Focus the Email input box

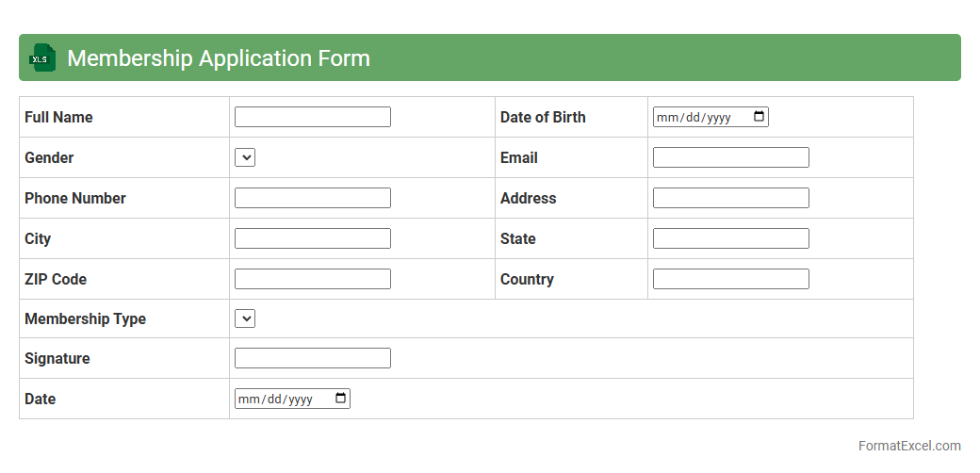pos(730,157)
